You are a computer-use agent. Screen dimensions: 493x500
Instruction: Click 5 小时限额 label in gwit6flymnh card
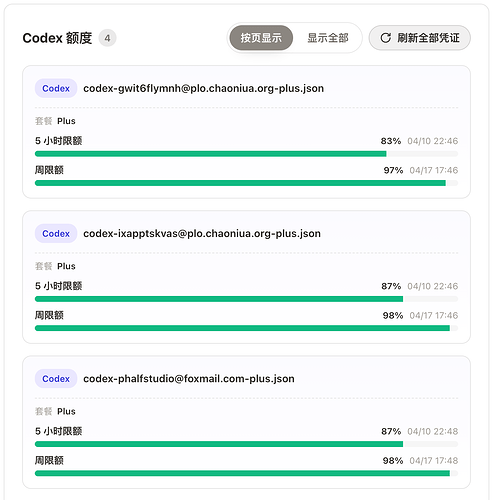tap(59, 141)
